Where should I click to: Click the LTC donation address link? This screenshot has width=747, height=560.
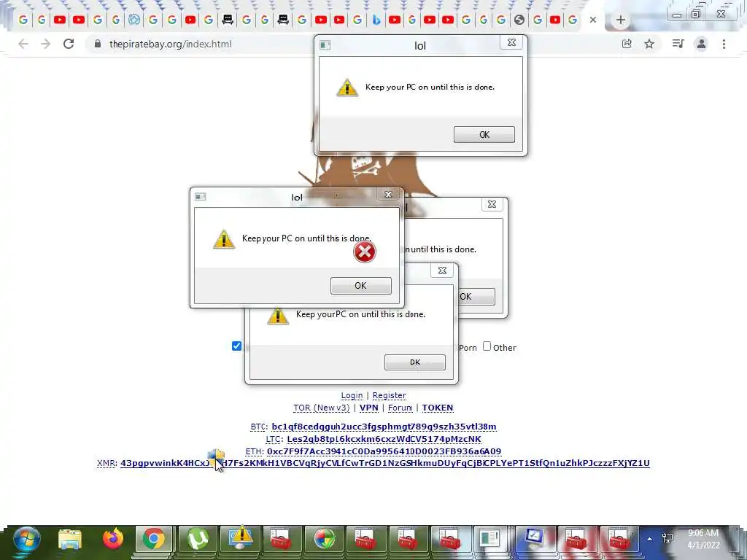pos(384,439)
